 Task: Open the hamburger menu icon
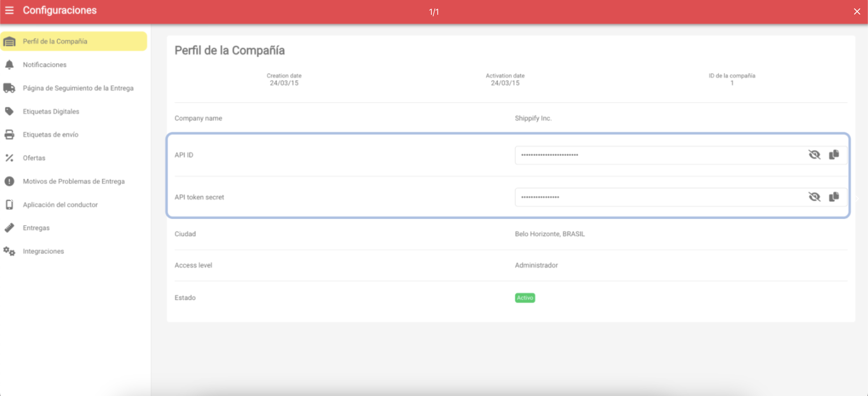[9, 11]
